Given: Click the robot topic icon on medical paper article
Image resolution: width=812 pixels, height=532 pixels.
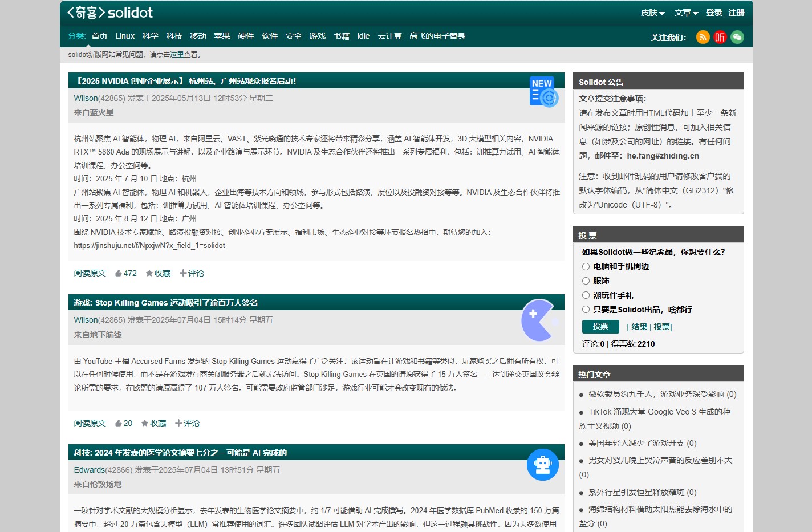Looking at the screenshot, I should [543, 465].
